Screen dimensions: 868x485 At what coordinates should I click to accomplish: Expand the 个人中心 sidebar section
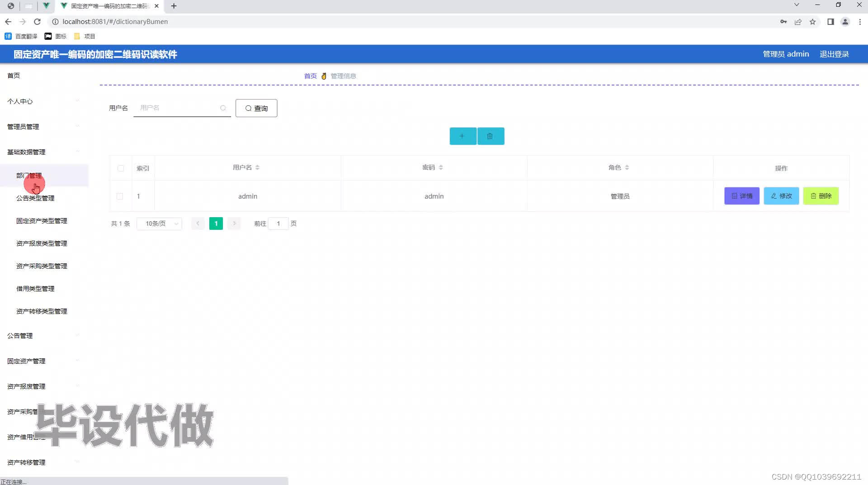[20, 101]
